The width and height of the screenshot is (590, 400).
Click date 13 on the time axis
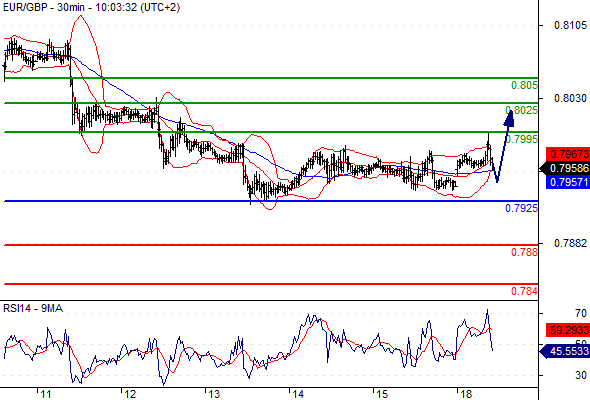(x=214, y=394)
